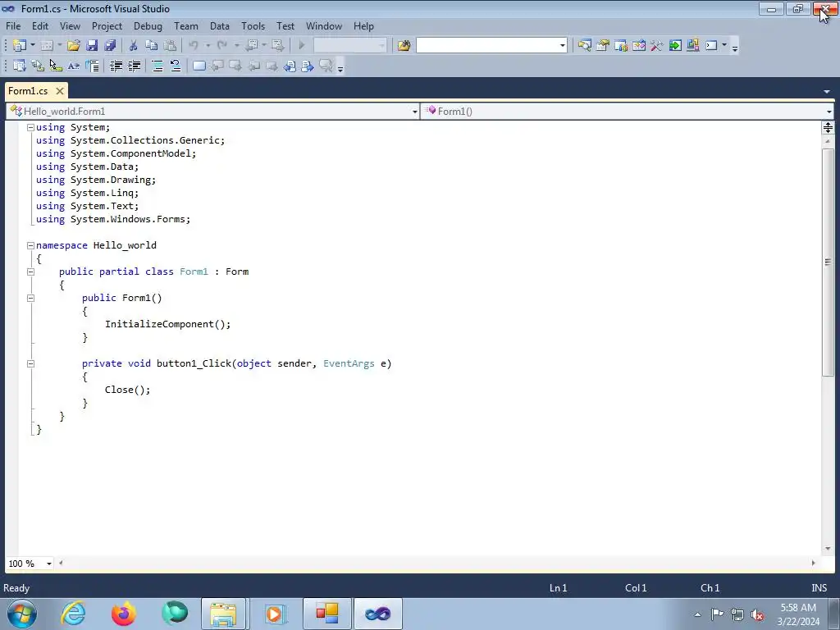Viewport: 840px width, 630px height.
Task: Increase line indent with toolbar icon
Action: click(x=134, y=66)
